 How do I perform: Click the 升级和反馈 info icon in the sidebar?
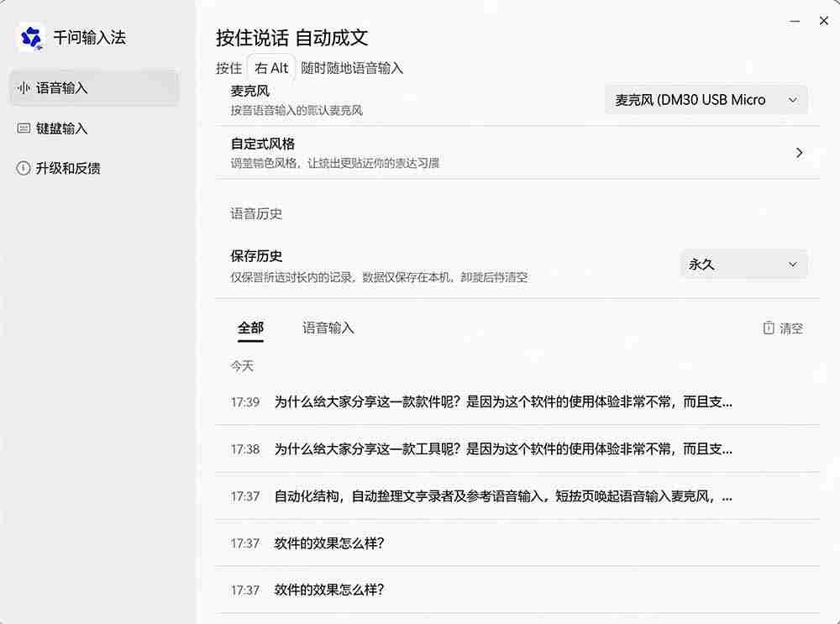pos(23,168)
